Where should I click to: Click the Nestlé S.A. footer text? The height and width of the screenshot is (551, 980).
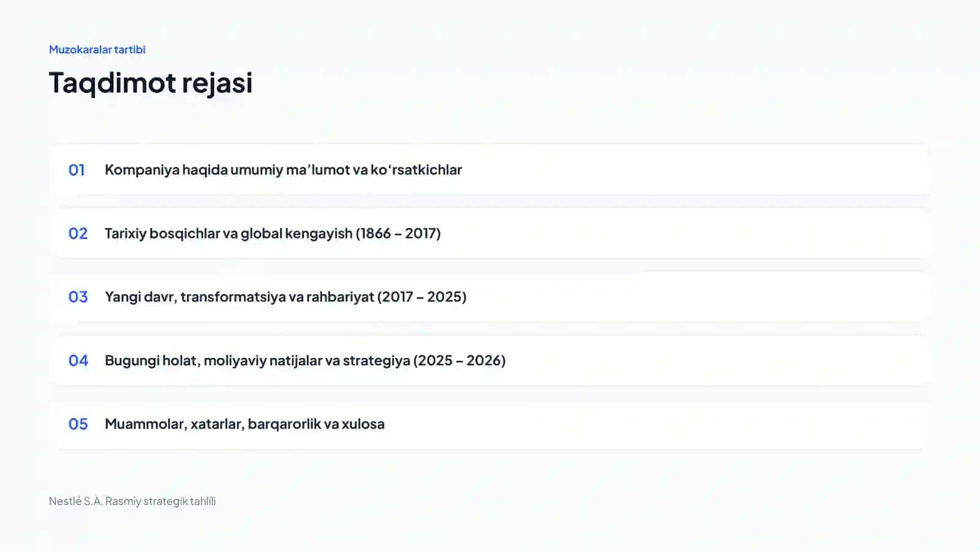click(132, 501)
